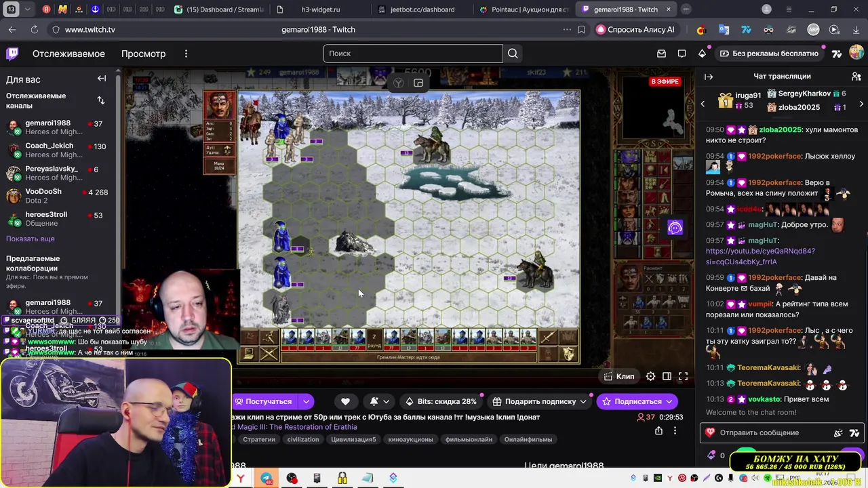Show previous chat leaderboard arrow

coord(703,104)
